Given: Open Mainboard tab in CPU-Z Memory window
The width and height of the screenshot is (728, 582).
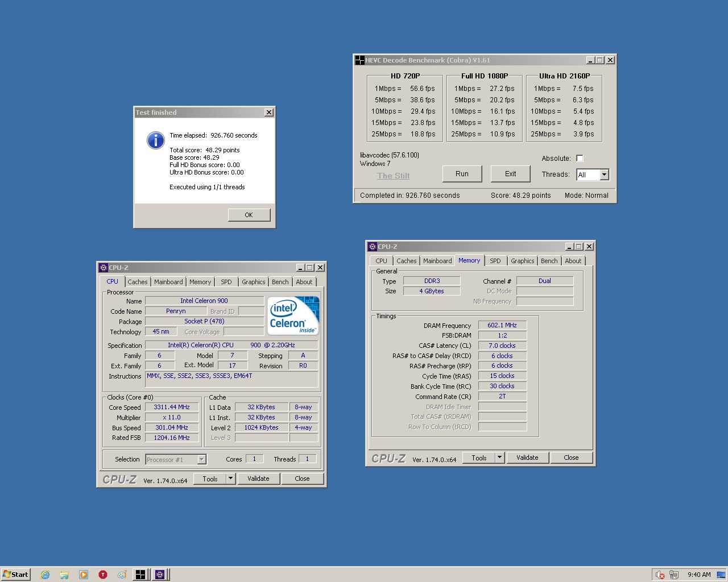Looking at the screenshot, I should tap(437, 261).
